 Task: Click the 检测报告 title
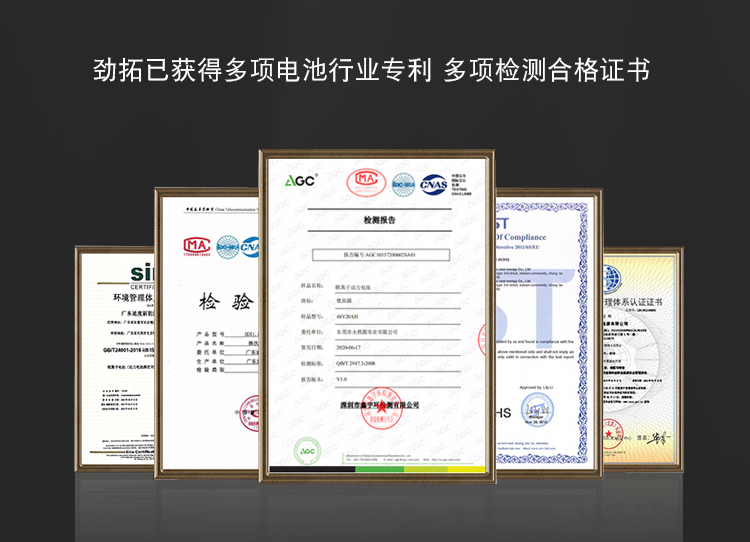tap(379, 220)
